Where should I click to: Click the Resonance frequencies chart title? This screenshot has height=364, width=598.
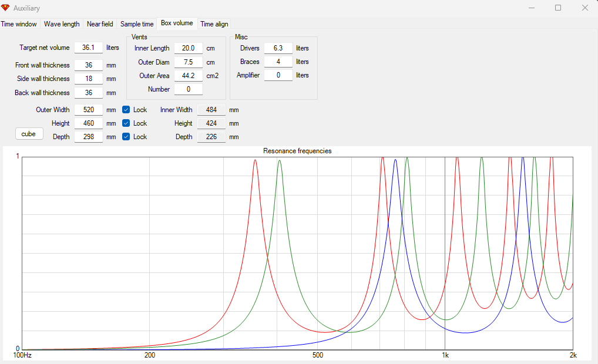tap(297, 151)
